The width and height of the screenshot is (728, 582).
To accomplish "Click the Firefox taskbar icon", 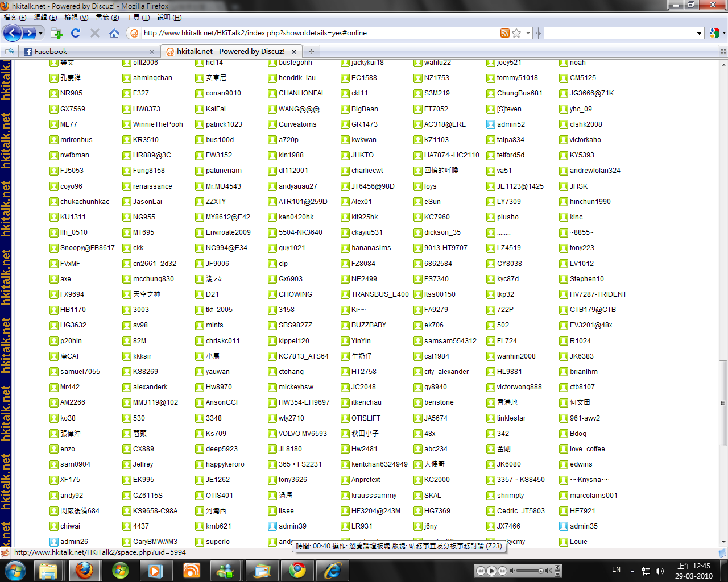I will tap(84, 570).
